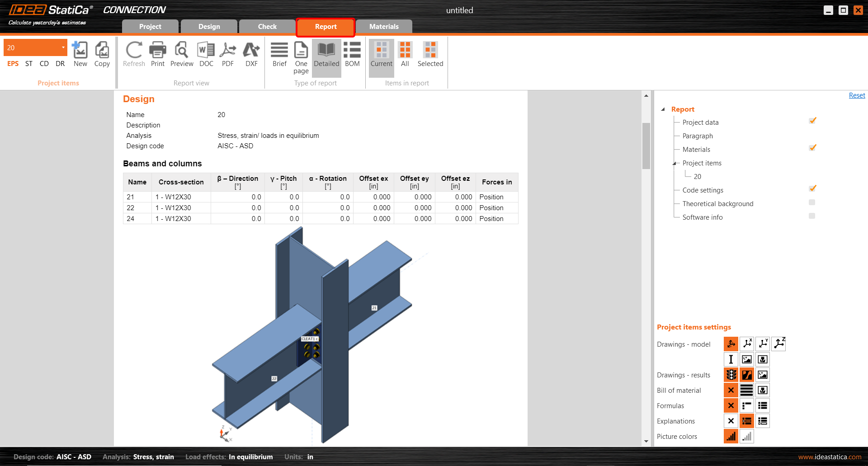Export the report to PDF
The width and height of the screenshot is (868, 466).
pyautogui.click(x=228, y=54)
